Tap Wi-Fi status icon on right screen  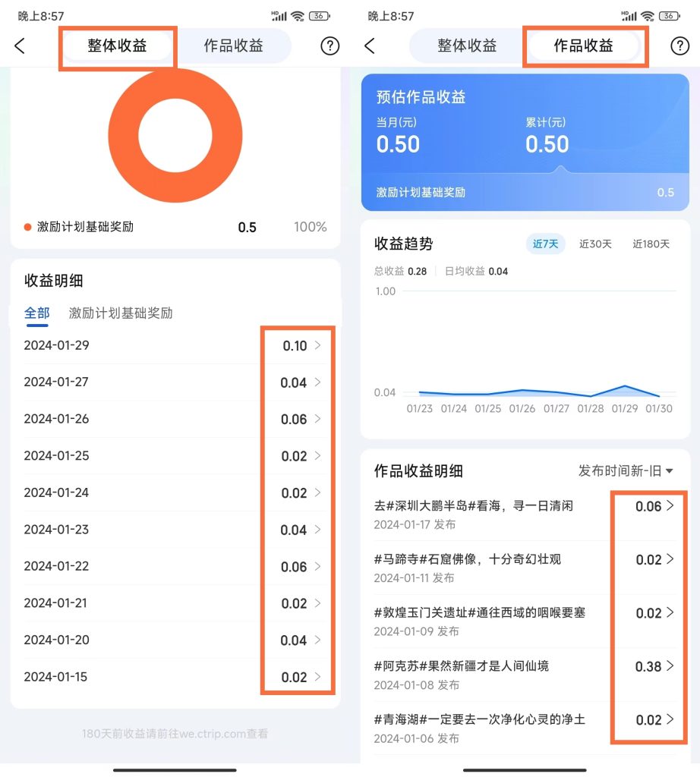648,16
